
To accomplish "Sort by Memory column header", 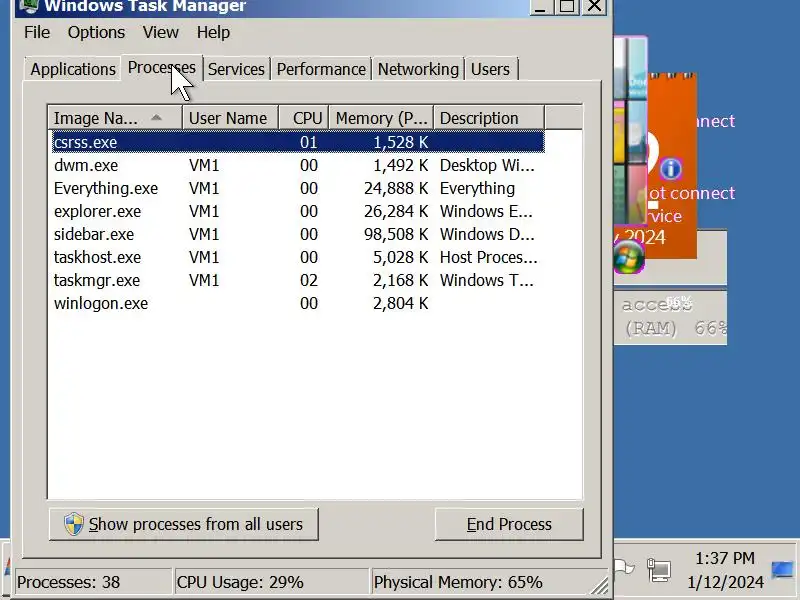I will click(x=381, y=118).
